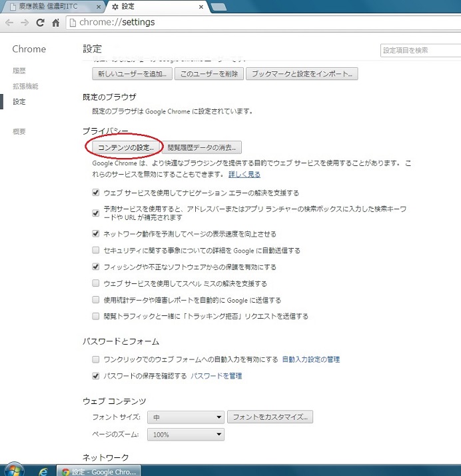Select 拡張機能 in the sidebar
Image resolution: width=461 pixels, height=476 pixels.
tap(25, 86)
